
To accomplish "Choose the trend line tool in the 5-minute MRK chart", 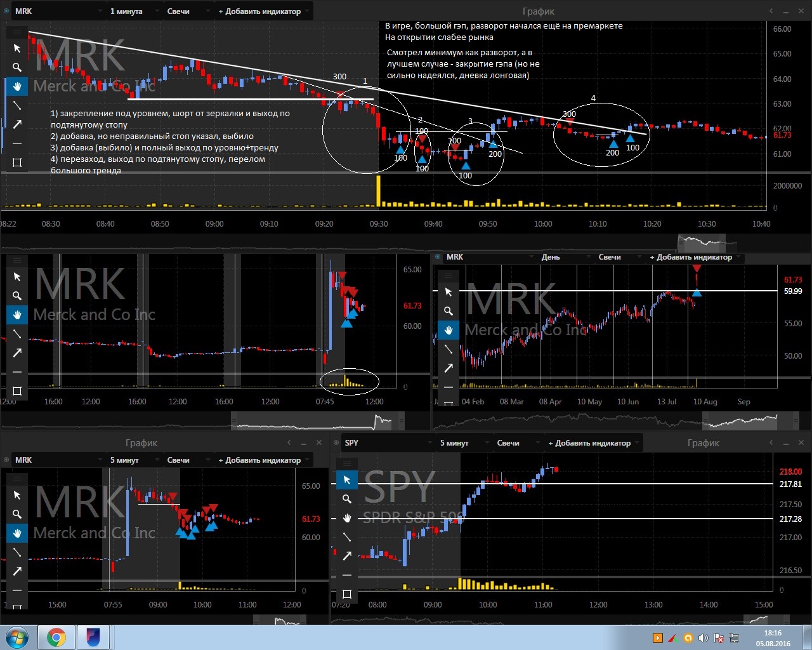I will [x=17, y=552].
